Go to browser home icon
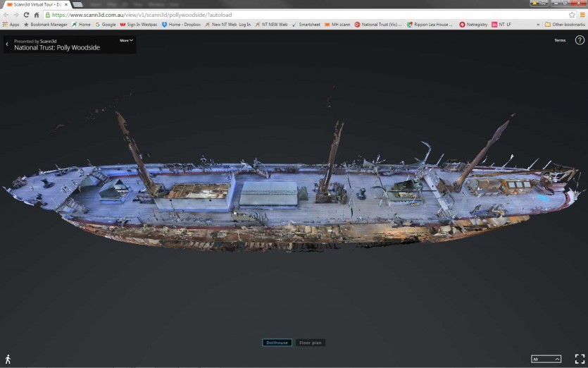Viewport: 588px width, 368px height. click(37, 15)
